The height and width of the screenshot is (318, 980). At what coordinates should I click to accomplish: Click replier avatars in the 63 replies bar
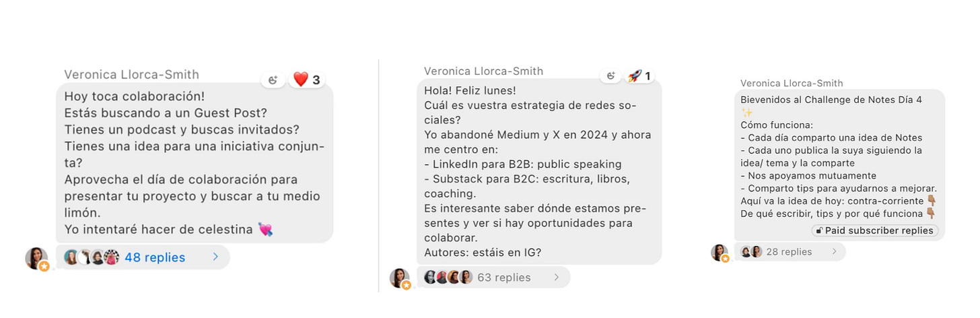click(x=448, y=277)
